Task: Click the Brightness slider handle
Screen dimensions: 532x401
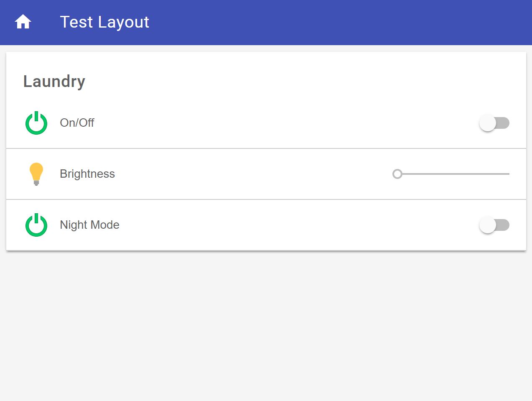Action: click(x=397, y=174)
